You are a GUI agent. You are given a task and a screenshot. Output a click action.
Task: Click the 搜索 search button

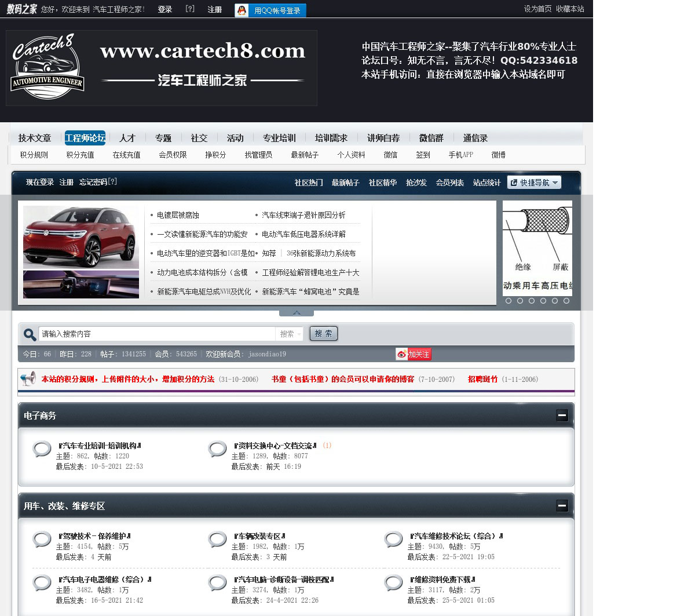click(x=324, y=333)
